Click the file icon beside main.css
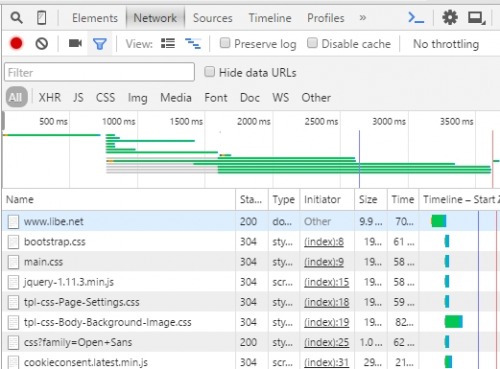The image size is (500, 369). click(13, 262)
